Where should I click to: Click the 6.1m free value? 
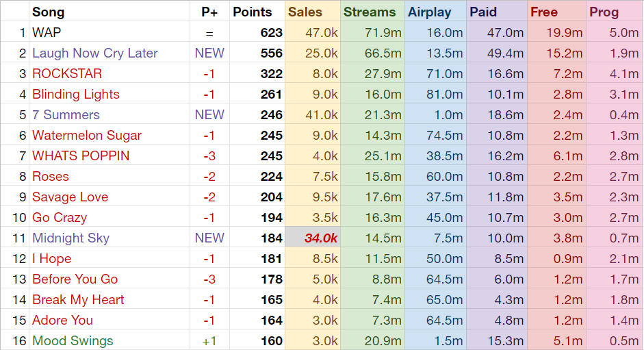point(567,156)
